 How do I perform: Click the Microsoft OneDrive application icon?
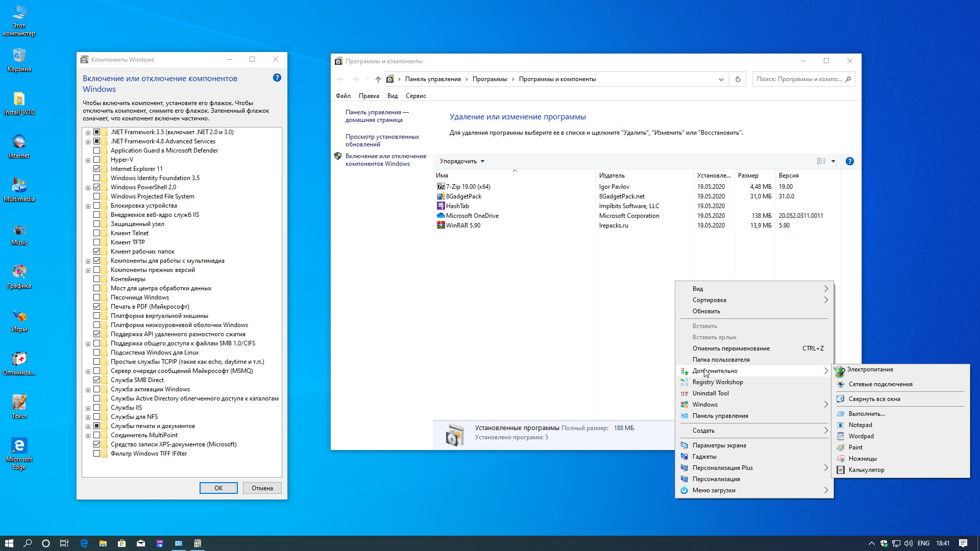pyautogui.click(x=441, y=215)
